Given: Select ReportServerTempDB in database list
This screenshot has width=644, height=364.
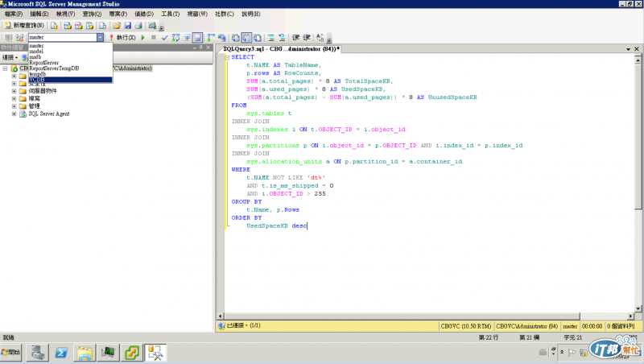Looking at the screenshot, I should 70,68.
